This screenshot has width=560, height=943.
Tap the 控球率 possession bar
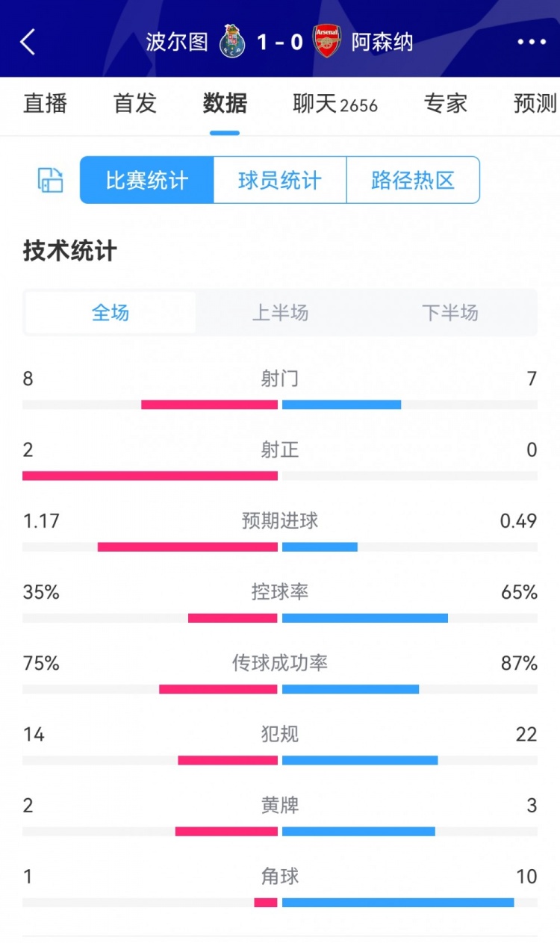[280, 617]
